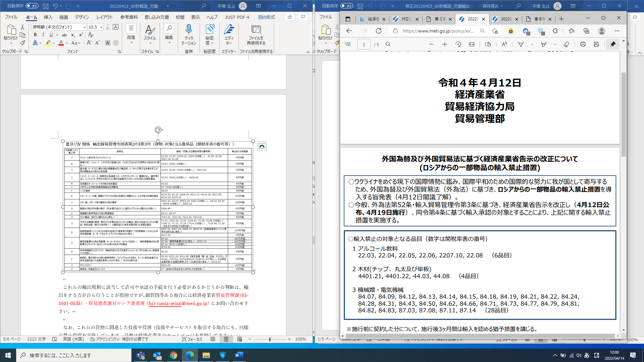This screenshot has height=362, width=644.
Task: Click PDF search magnifier icon
Action: click(388, 44)
